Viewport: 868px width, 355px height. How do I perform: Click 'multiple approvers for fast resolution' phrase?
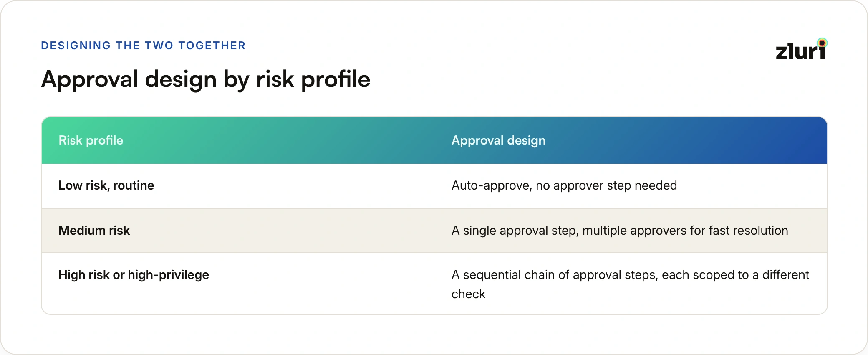[x=685, y=231]
